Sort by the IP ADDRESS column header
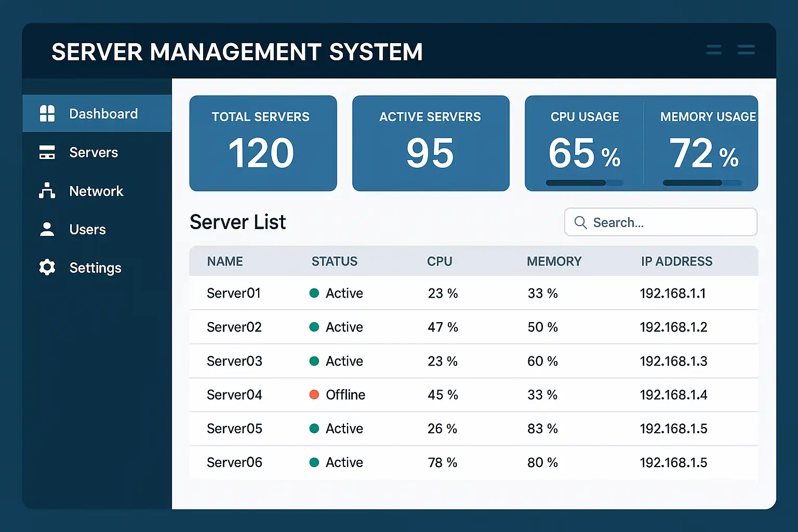 pos(676,261)
